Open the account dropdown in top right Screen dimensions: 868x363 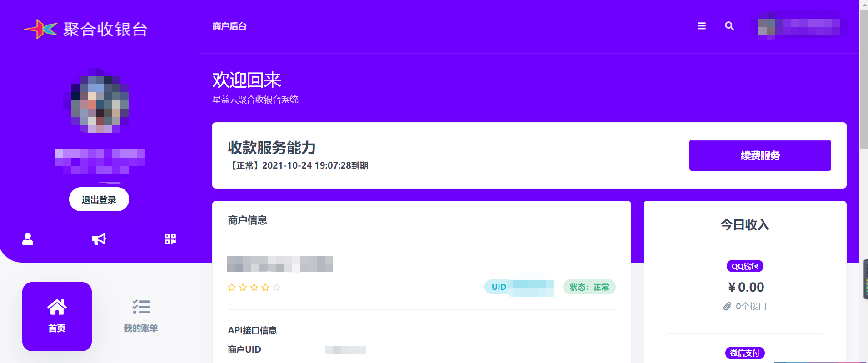pos(799,26)
